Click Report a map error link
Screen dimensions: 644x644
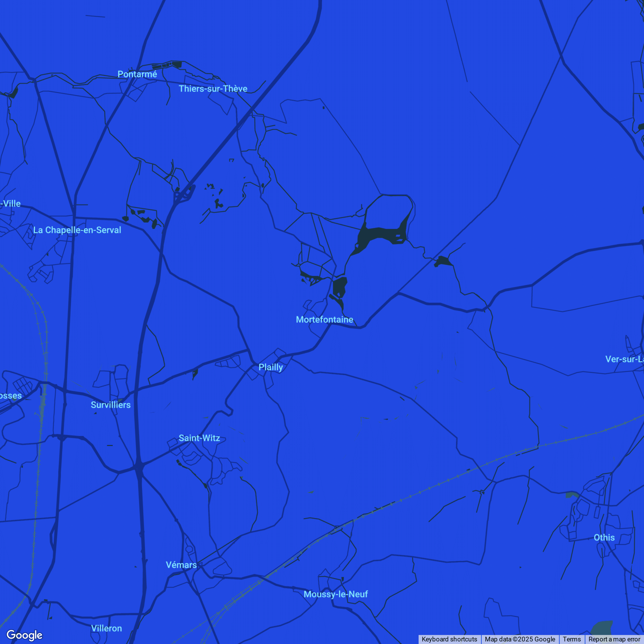point(614,639)
